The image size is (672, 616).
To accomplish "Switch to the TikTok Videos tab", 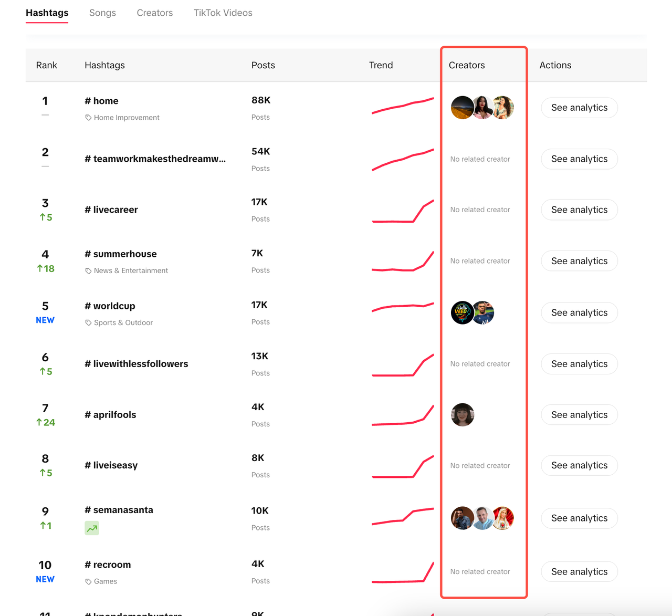I will point(223,13).
